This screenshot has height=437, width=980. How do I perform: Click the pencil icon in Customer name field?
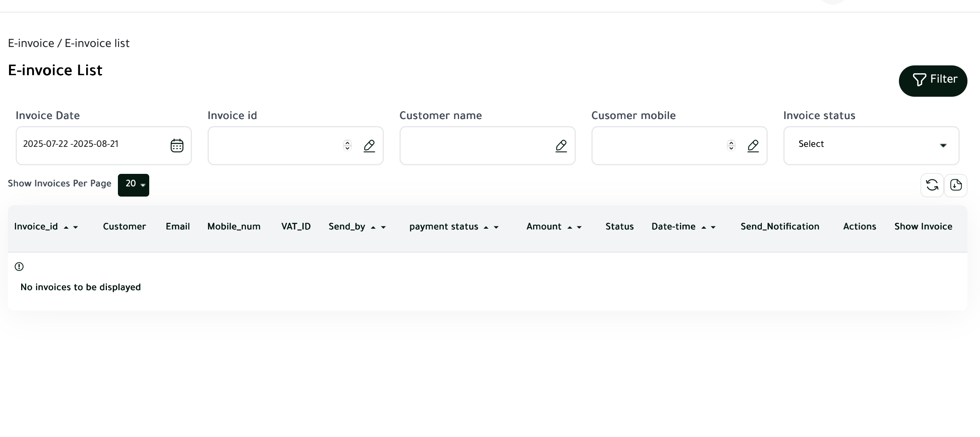[x=561, y=146]
